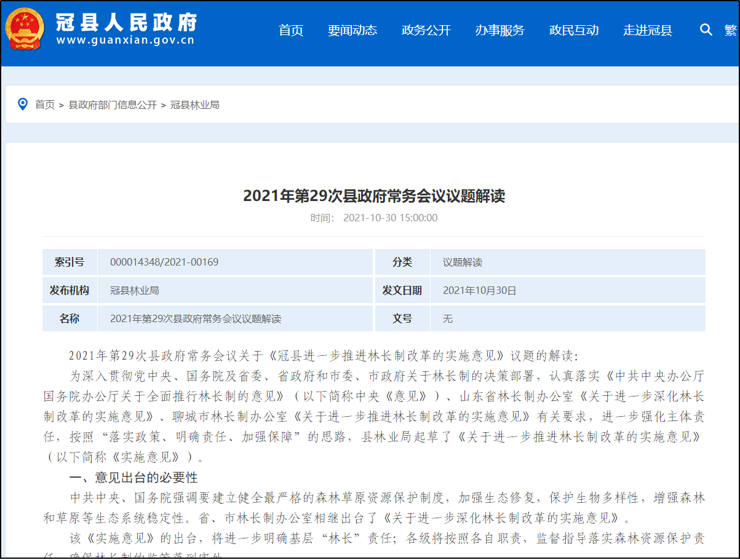This screenshot has height=560, width=740.
Task: Click the paragraph starting 为深入贯彻党中央
Action: [374, 416]
